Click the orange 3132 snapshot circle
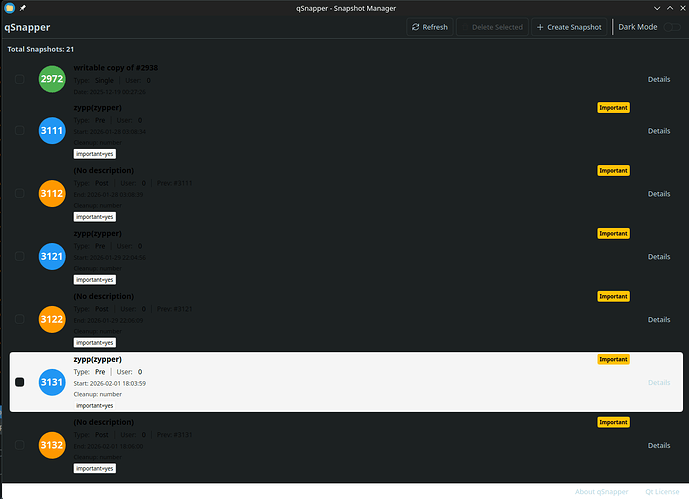 (x=52, y=445)
